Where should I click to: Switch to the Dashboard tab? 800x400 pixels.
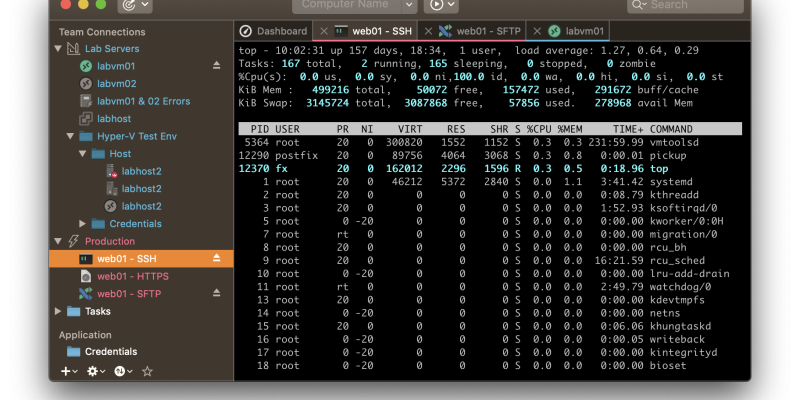(x=274, y=31)
